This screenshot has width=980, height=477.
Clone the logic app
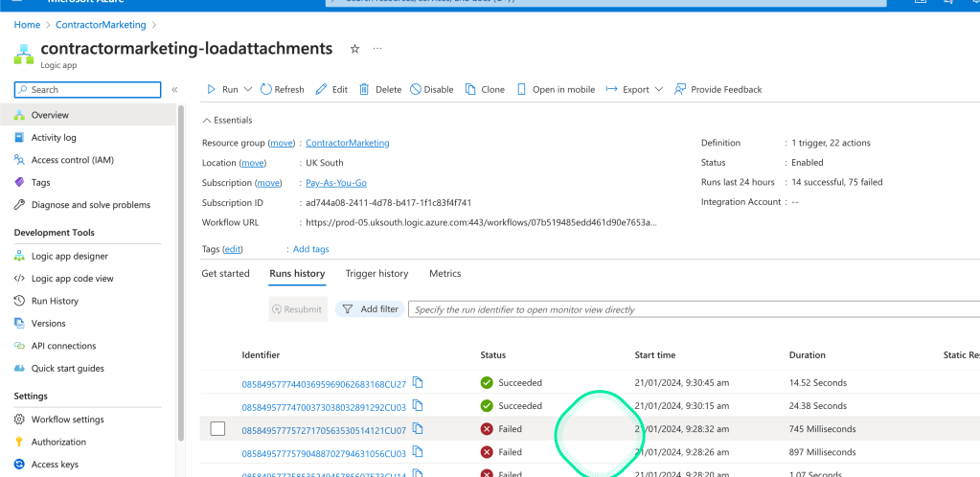(x=485, y=89)
